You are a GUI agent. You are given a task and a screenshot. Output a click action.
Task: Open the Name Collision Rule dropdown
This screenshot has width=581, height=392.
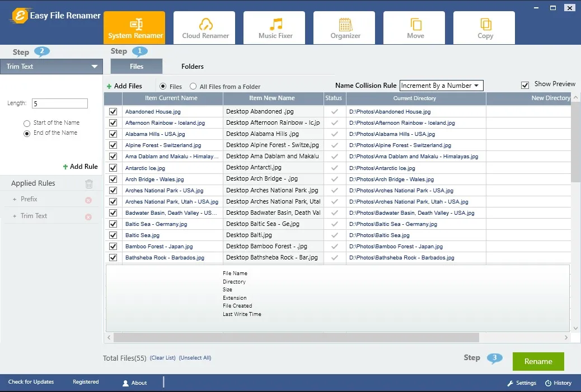tap(441, 86)
